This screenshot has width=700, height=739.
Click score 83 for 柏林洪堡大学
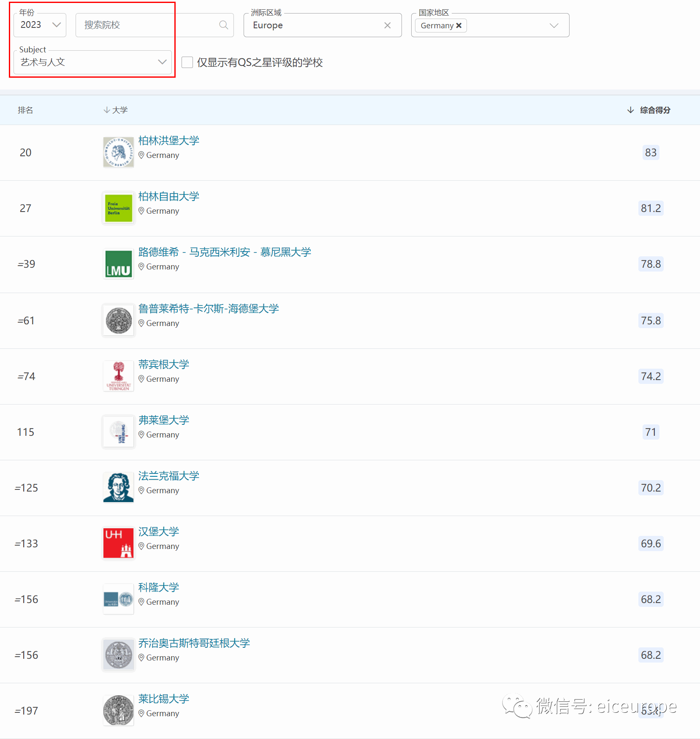pos(651,152)
